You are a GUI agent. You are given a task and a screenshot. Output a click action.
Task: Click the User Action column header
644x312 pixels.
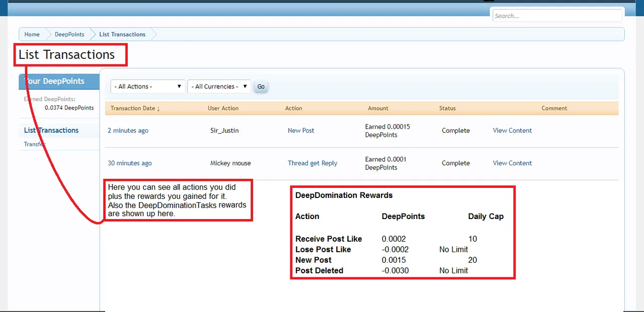coord(223,108)
